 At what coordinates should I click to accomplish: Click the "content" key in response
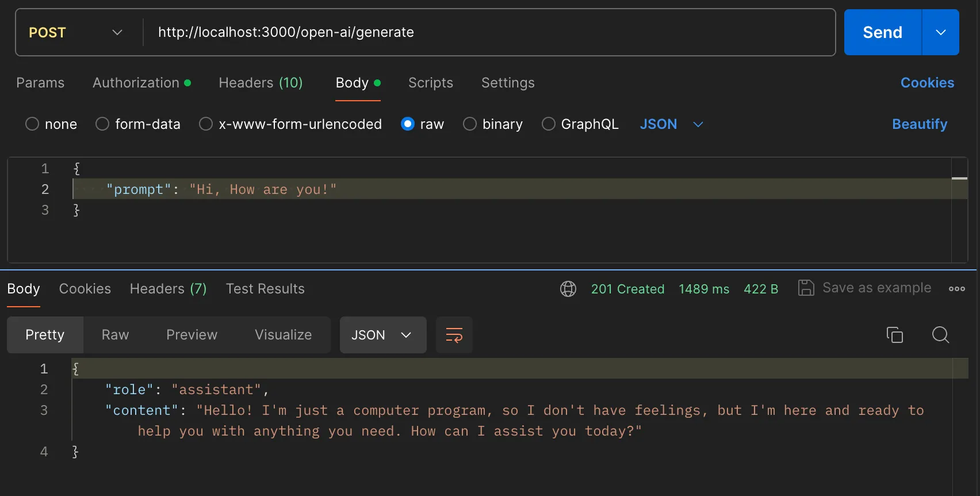click(x=141, y=410)
